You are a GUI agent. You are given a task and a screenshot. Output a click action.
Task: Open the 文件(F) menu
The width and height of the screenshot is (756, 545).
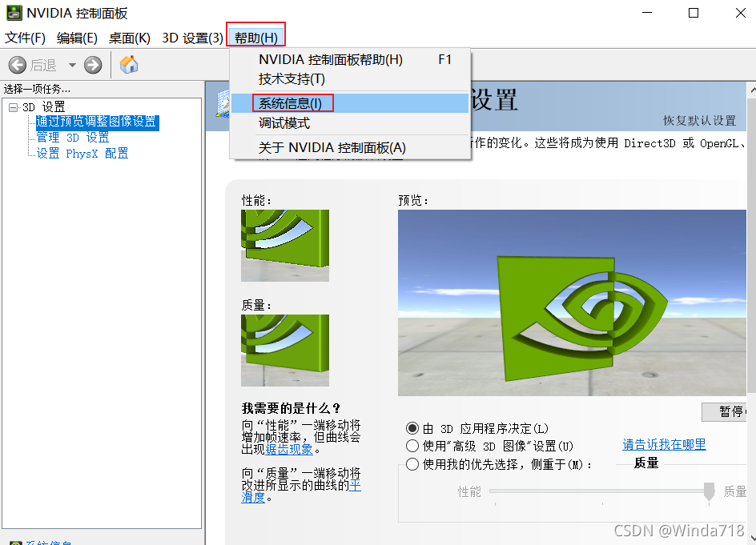pos(25,38)
